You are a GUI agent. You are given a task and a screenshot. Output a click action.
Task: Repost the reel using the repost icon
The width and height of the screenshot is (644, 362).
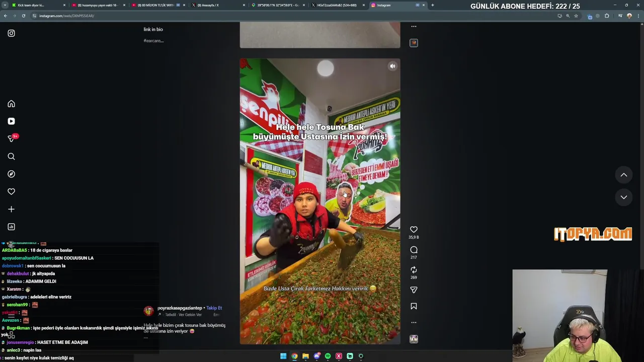click(414, 270)
